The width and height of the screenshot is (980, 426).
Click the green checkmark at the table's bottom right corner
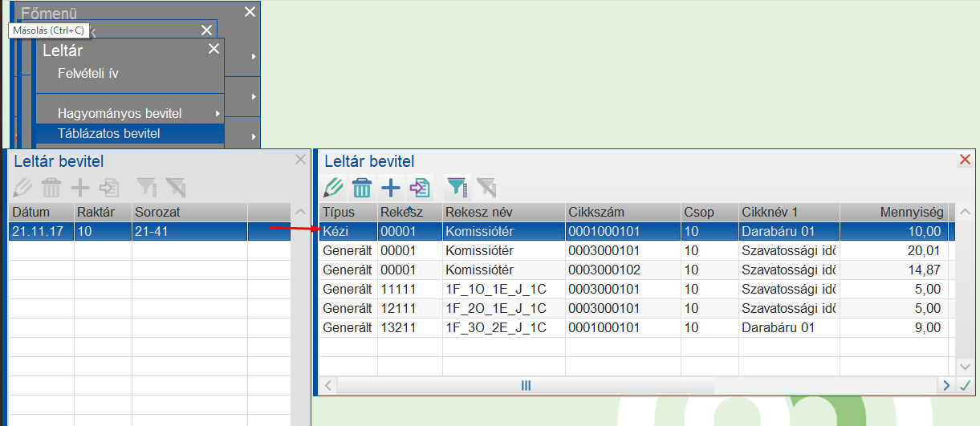pos(966,386)
